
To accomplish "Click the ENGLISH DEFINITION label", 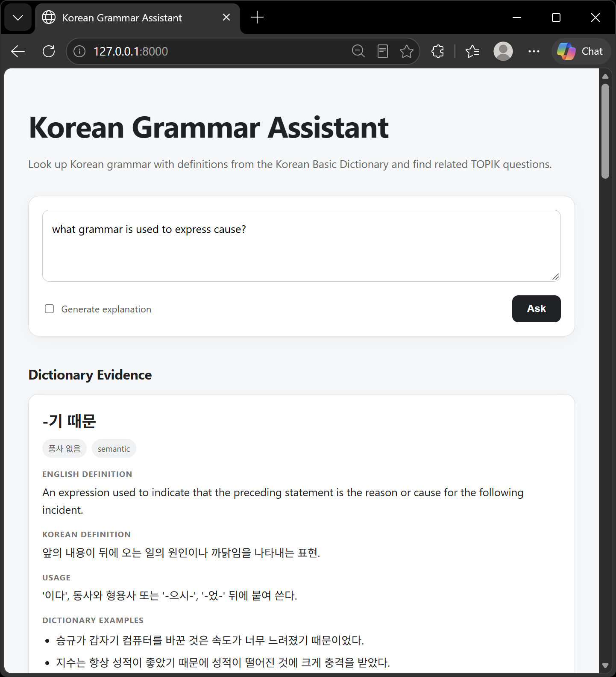I will coord(87,474).
